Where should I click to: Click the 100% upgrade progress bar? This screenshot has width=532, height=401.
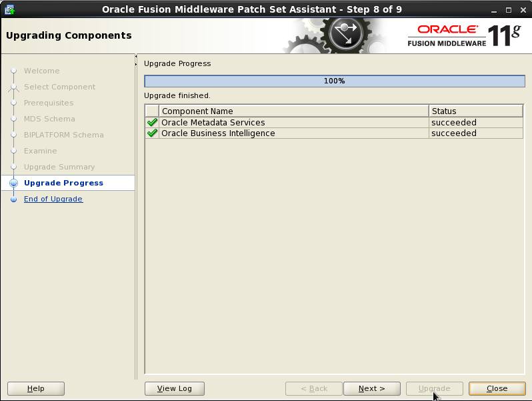tap(335, 81)
